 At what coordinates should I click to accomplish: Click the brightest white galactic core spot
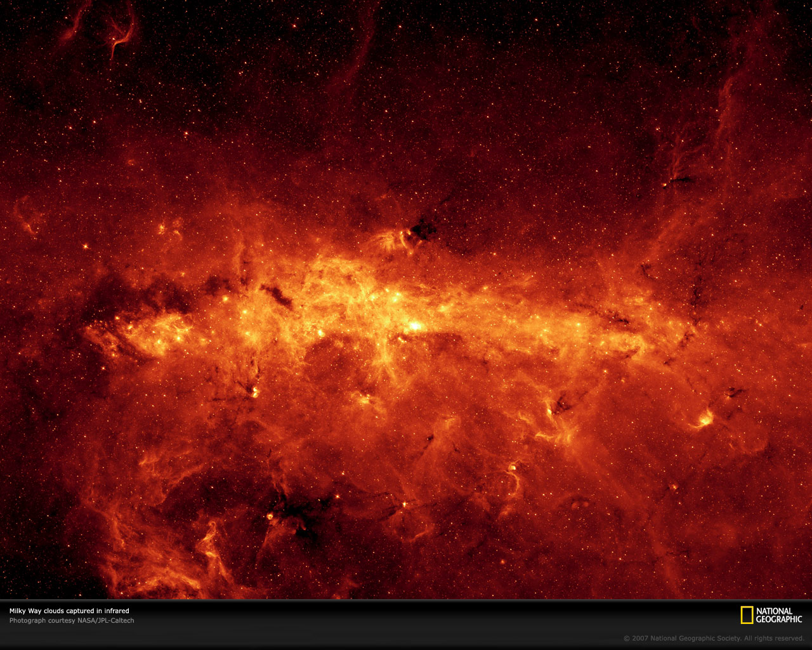pos(415,326)
